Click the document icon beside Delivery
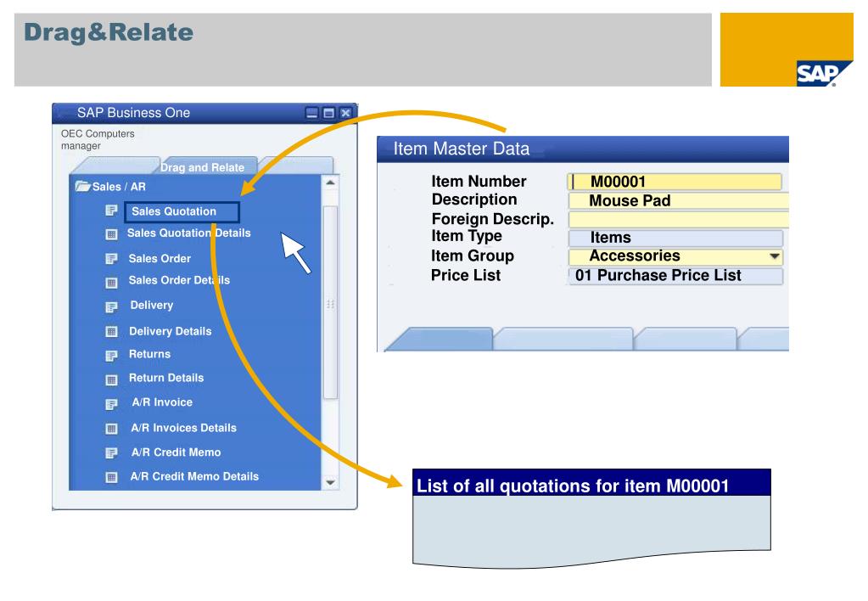 click(111, 307)
